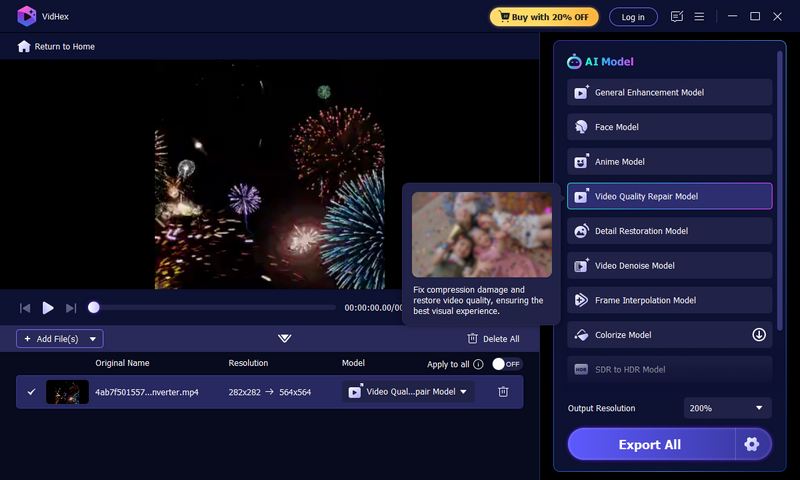
Task: Click the Log in button
Action: click(633, 17)
